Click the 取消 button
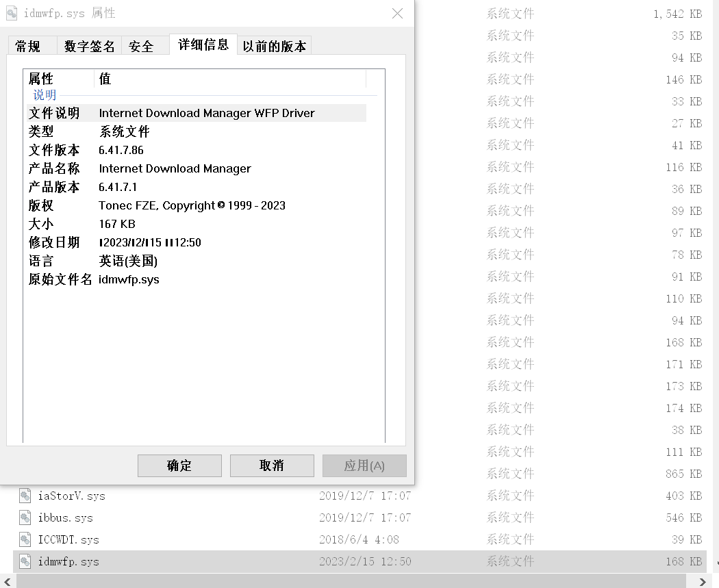This screenshot has height=588, width=719. (x=272, y=465)
